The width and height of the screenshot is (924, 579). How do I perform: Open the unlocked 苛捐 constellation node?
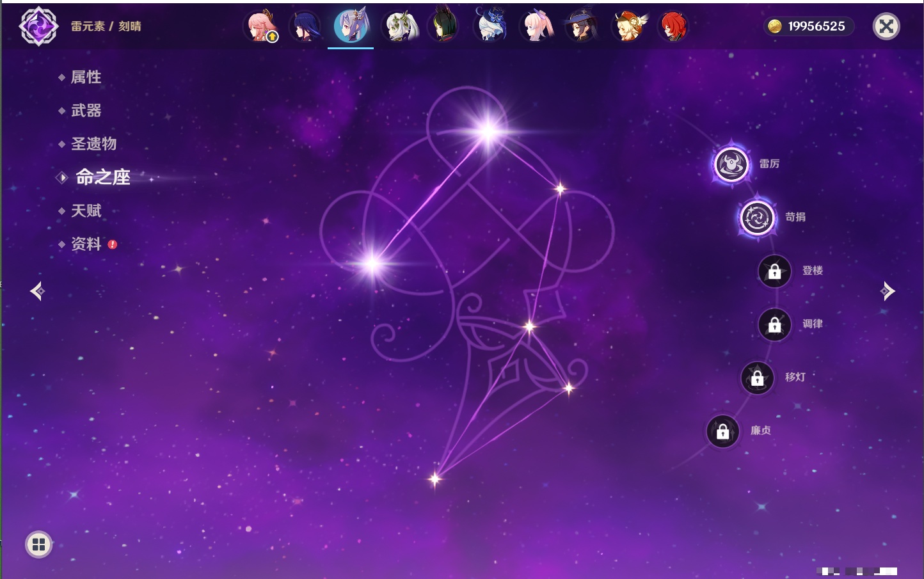(x=757, y=218)
